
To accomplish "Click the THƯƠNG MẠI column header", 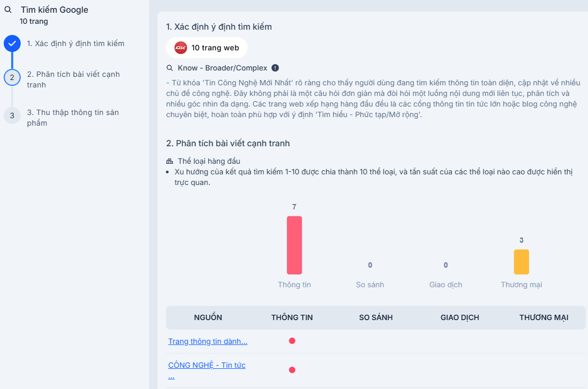I will coord(544,317).
